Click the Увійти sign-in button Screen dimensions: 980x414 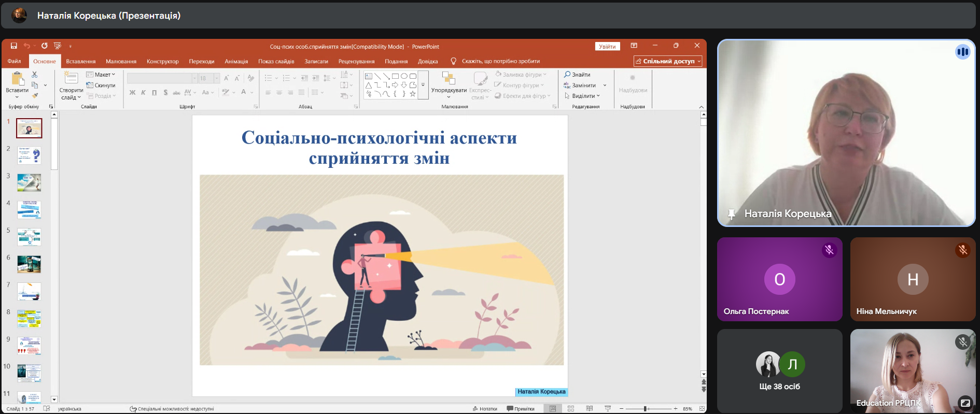(607, 47)
